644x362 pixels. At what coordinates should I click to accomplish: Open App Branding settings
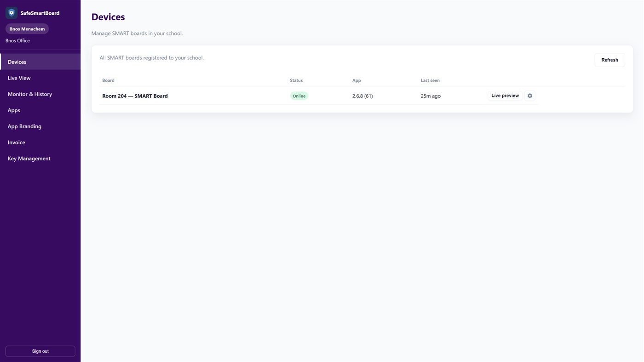click(x=40, y=126)
